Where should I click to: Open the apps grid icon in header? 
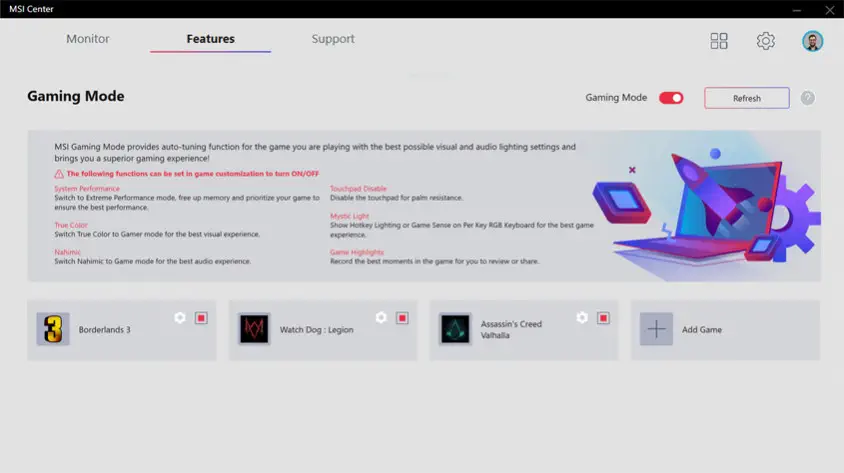[719, 41]
